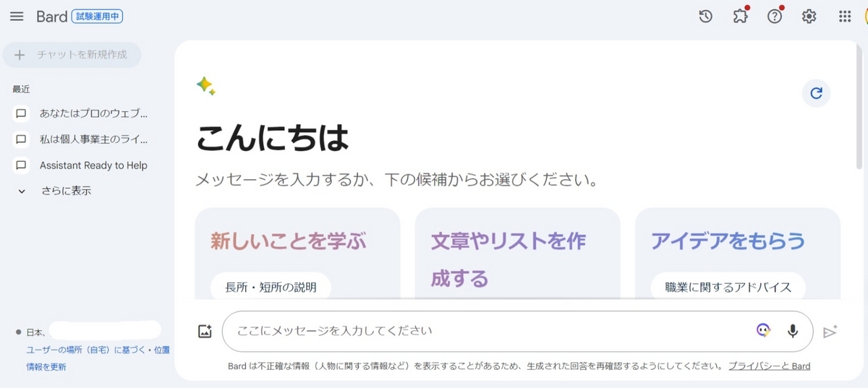Image resolution: width=868 pixels, height=388 pixels.
Task: Click chat icon beside Assistant Ready to Help
Action: (x=21, y=165)
